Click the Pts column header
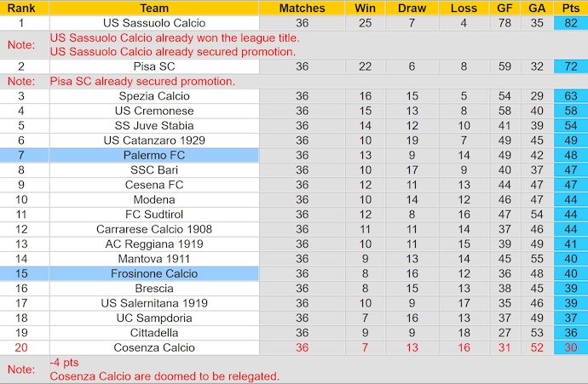This screenshot has width=588, height=384. coord(571,8)
